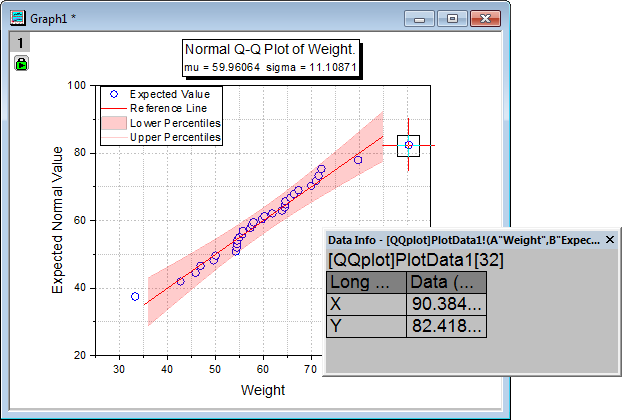Click the green lock icon below layer 1

click(x=21, y=63)
